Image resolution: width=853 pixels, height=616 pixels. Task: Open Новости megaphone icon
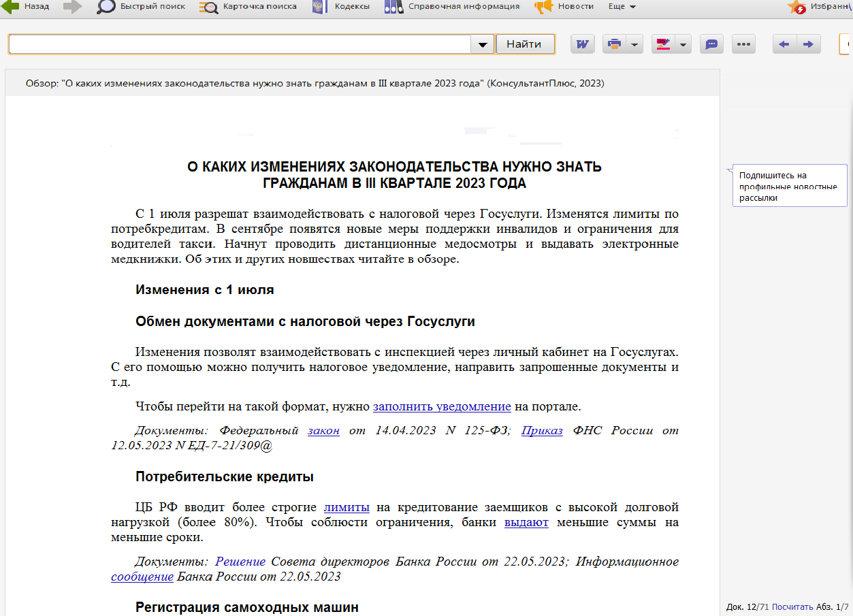click(x=544, y=7)
